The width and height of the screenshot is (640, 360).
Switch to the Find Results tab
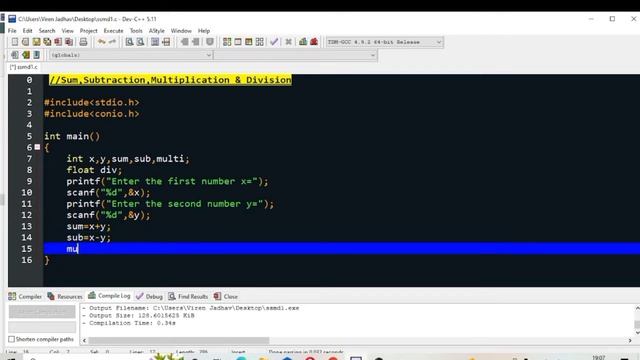[x=188, y=296]
